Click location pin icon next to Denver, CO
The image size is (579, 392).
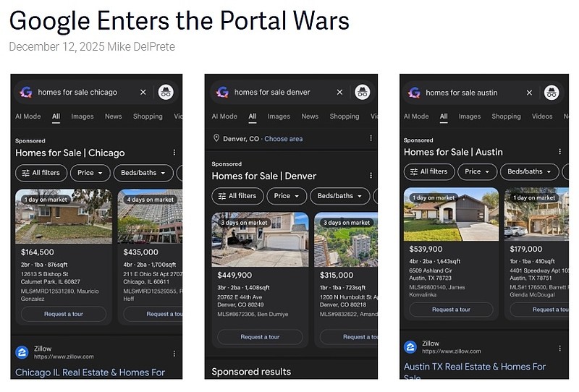click(x=216, y=138)
